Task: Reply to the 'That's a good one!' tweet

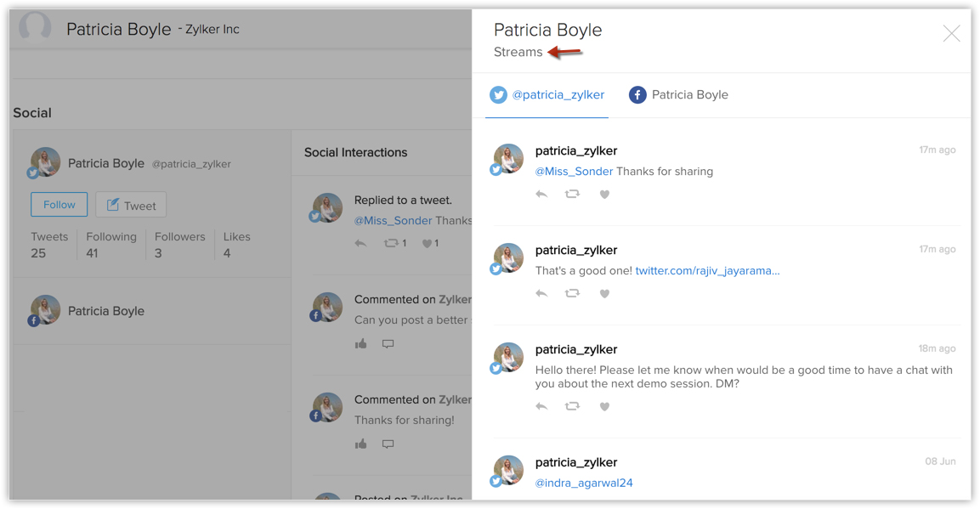Action: tap(541, 294)
